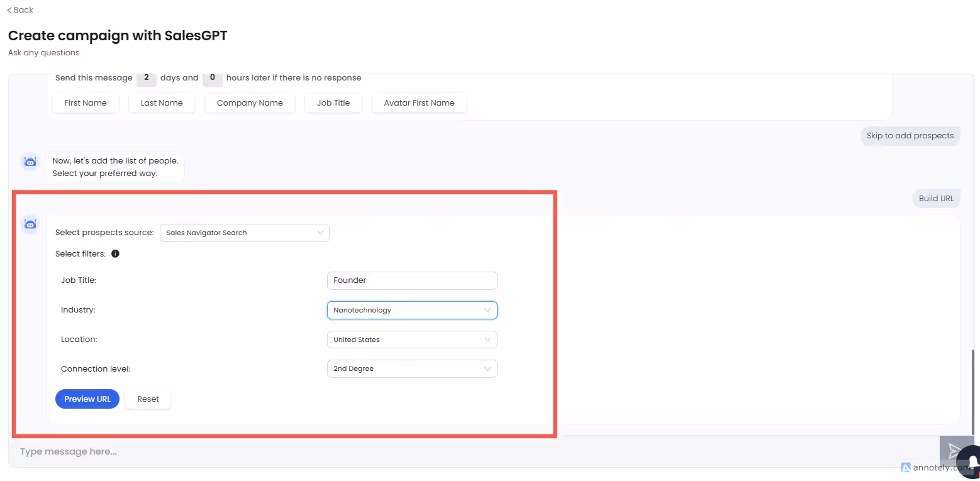Insert the Company Name variable chip
The width and height of the screenshot is (980, 481).
tap(249, 102)
